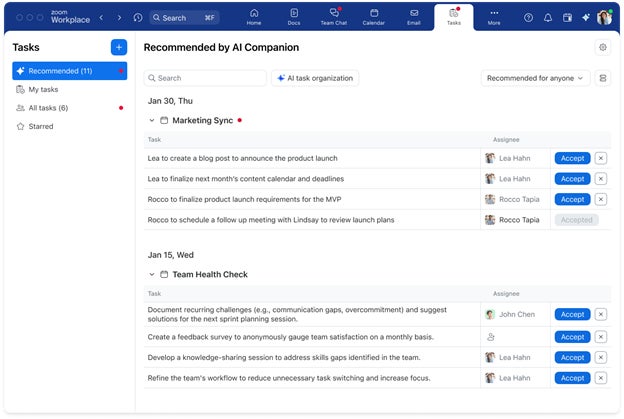Open the help question mark icon
The width and height of the screenshot is (624, 419).
click(528, 18)
